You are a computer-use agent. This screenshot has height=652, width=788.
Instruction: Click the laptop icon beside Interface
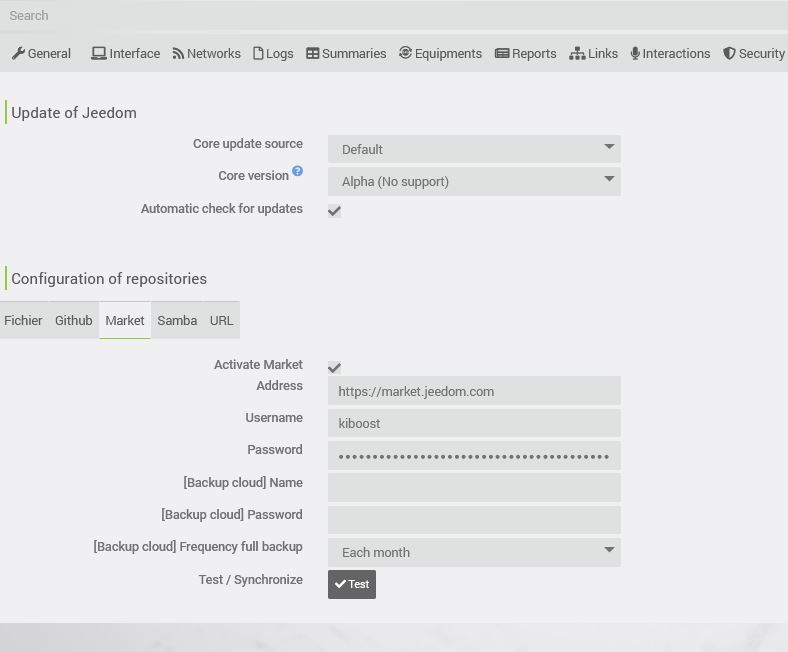(98, 54)
